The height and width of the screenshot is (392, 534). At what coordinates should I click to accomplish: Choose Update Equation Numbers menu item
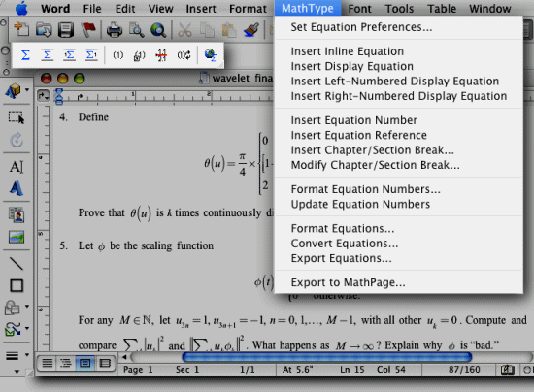click(399, 204)
